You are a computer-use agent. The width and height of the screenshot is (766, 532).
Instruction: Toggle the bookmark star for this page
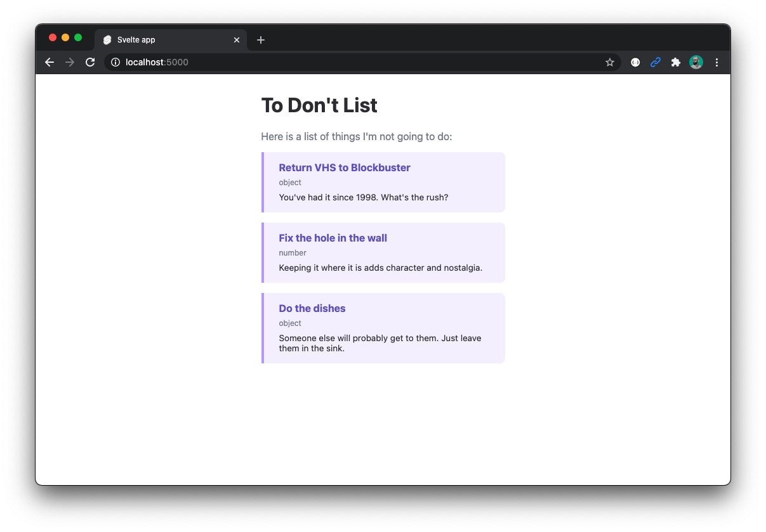[610, 62]
